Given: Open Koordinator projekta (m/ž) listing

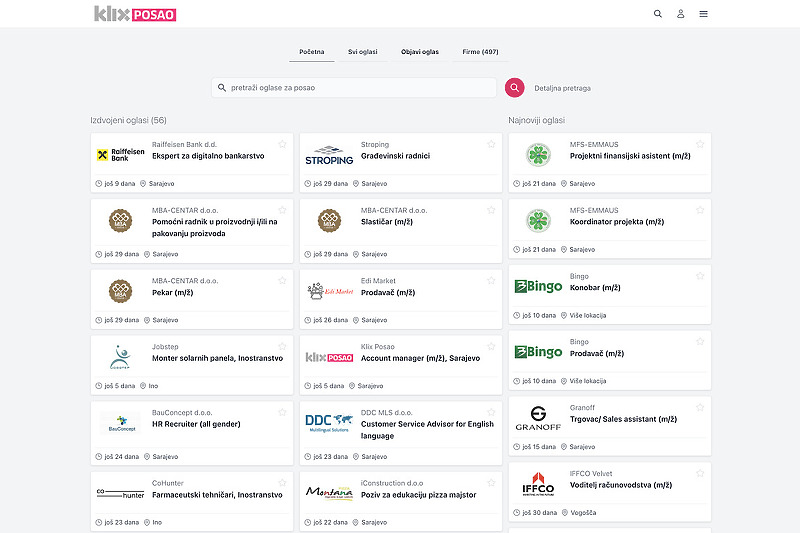Looking at the screenshot, I should [617, 222].
